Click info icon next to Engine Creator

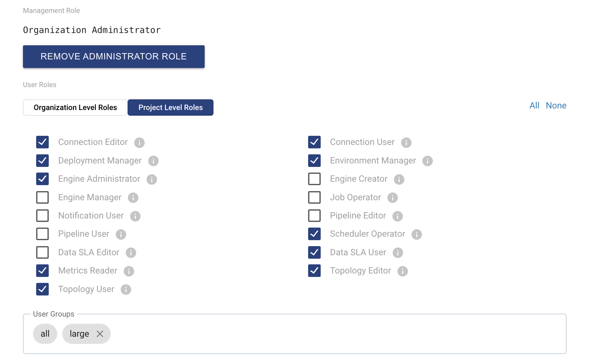(x=399, y=179)
